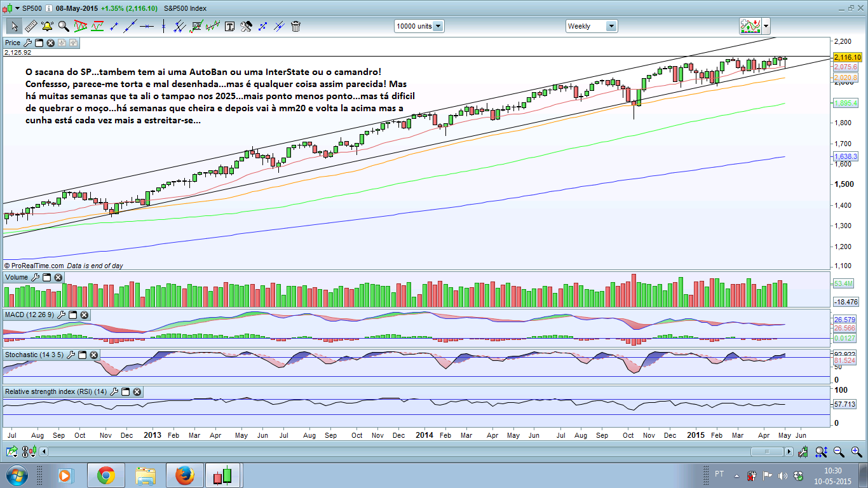868x488 pixels.
Task: Open RSI panel wrench settings
Action: coord(113,392)
